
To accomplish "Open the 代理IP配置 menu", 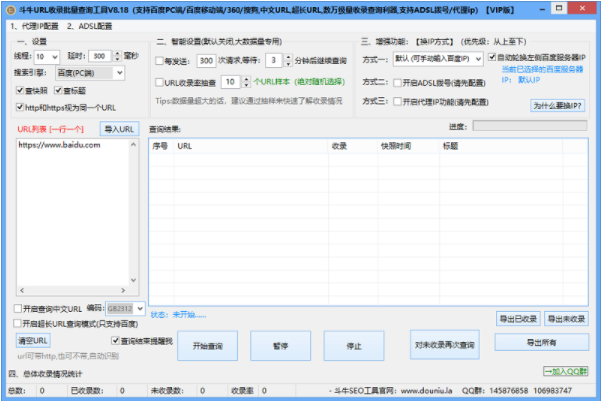I will tap(35, 26).
